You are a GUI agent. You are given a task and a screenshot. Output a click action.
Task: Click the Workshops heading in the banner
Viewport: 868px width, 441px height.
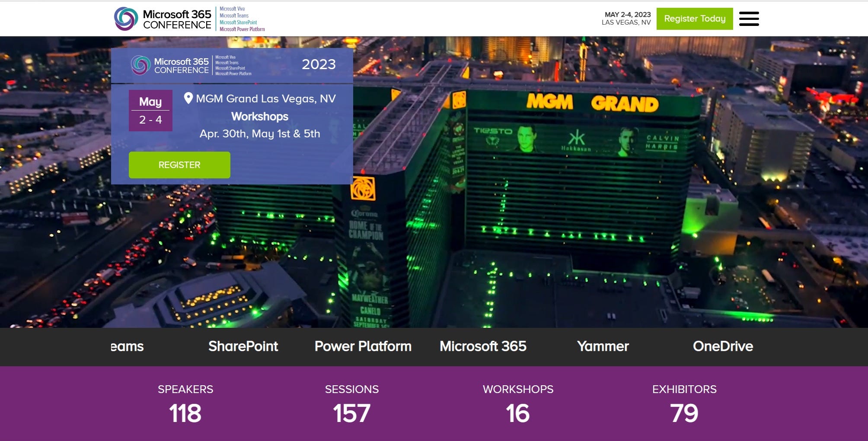tap(260, 116)
